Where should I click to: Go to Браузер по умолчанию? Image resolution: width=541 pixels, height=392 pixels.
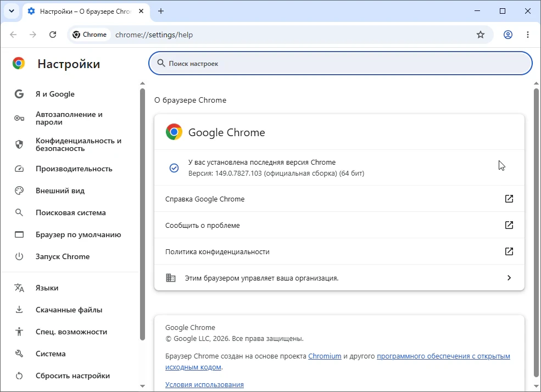[x=71, y=235]
